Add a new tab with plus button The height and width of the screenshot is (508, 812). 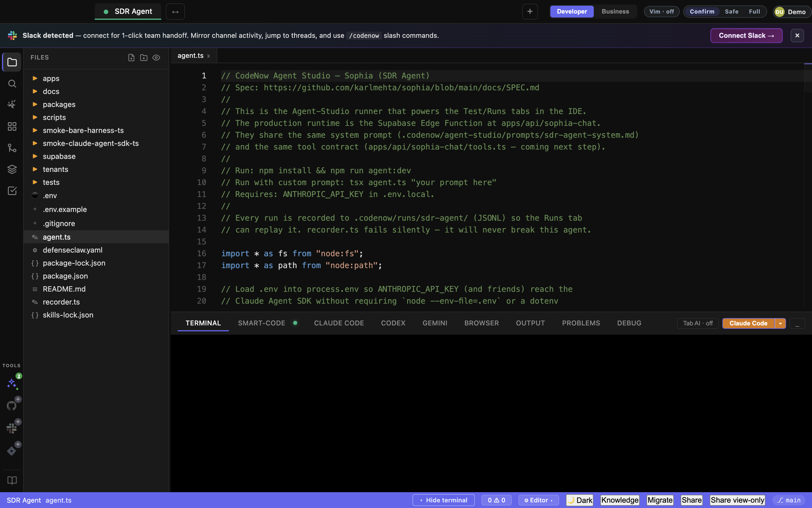pyautogui.click(x=530, y=11)
